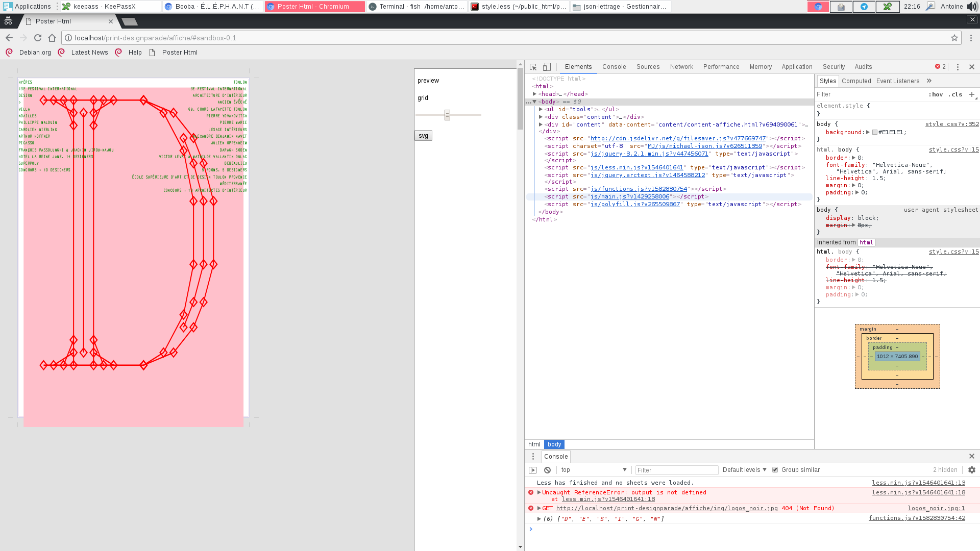Click the grid slider handle
The image size is (980, 551).
447,115
